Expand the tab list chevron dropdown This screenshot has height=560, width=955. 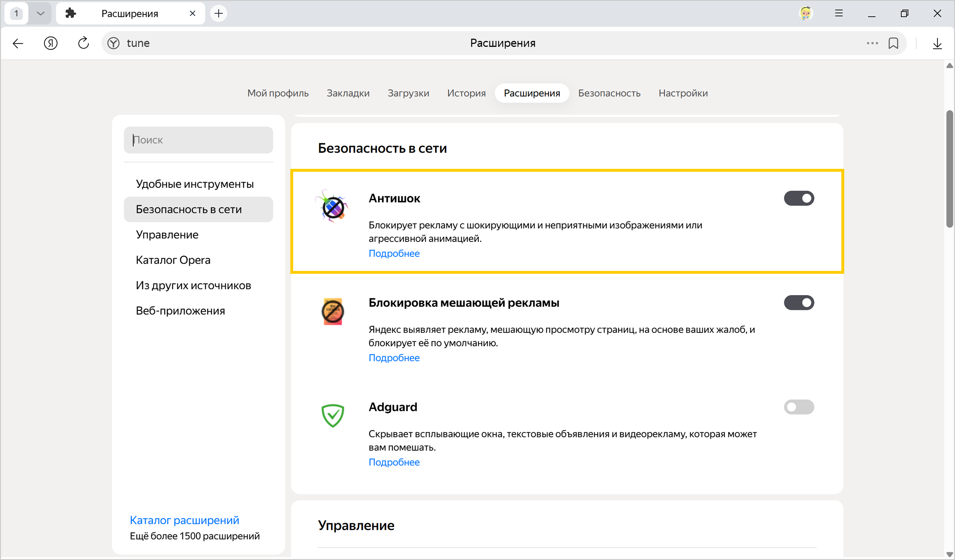click(x=41, y=13)
